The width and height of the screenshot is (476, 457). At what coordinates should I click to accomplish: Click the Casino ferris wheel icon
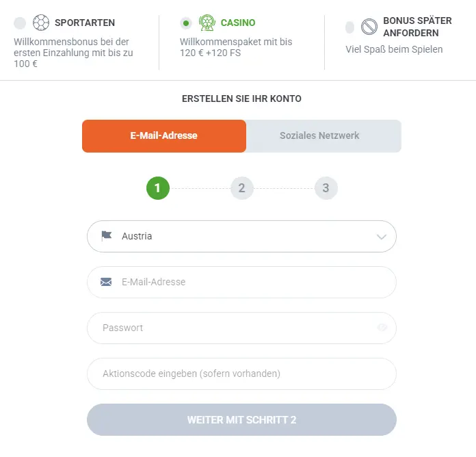[x=207, y=23]
